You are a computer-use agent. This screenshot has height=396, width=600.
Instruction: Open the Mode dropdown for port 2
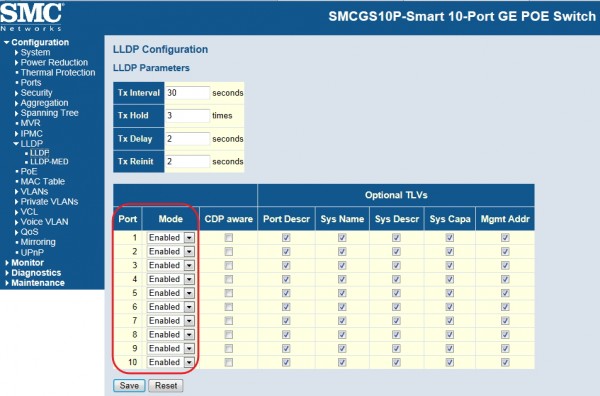coord(171,251)
